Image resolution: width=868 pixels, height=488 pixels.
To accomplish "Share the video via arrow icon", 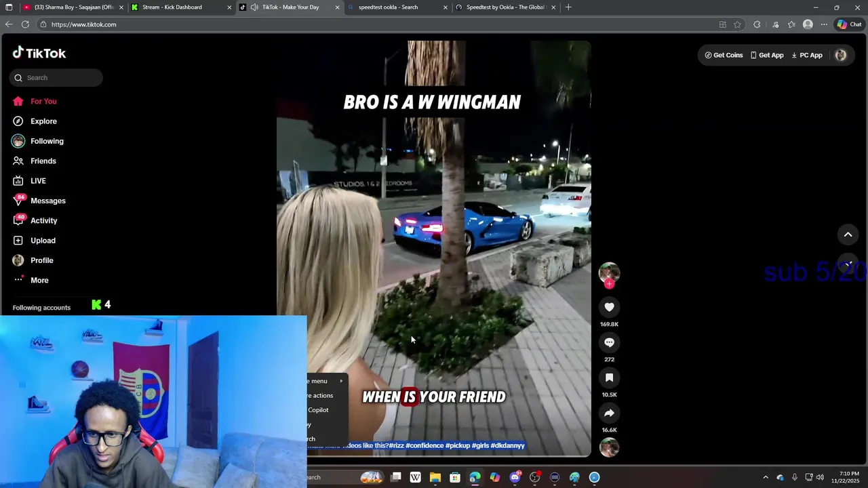I will click(609, 413).
